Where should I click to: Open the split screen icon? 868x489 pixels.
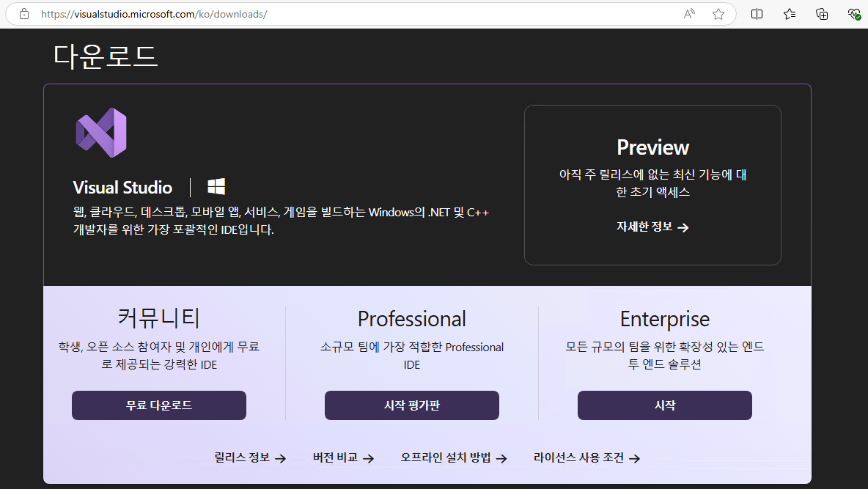pos(756,13)
